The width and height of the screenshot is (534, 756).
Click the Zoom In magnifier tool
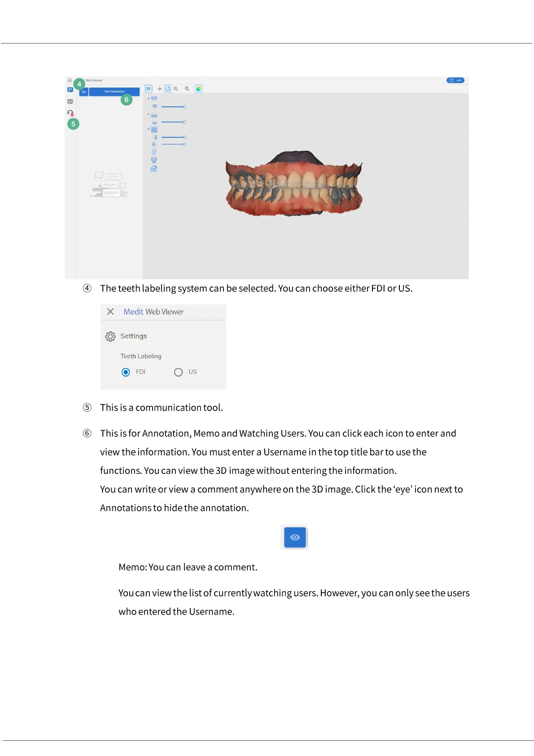pos(176,89)
